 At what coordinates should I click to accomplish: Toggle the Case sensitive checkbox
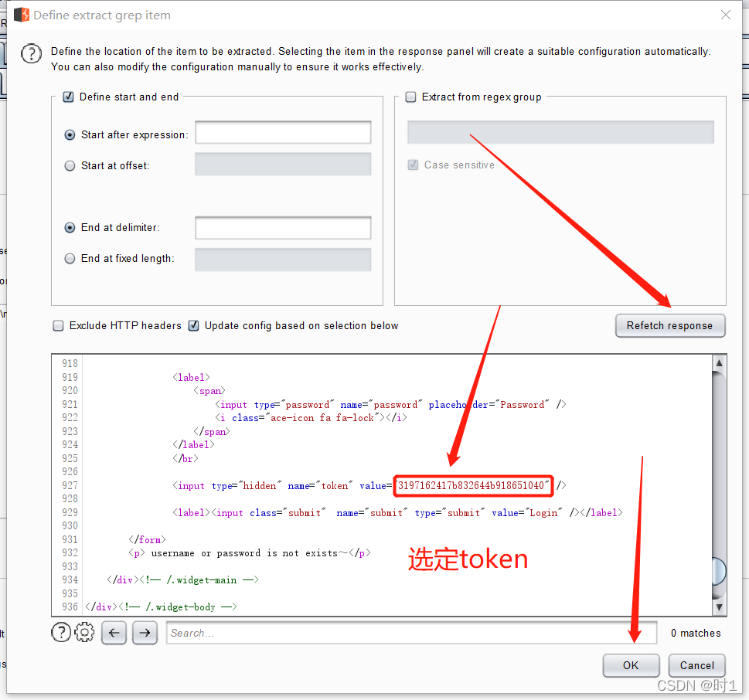point(414,165)
